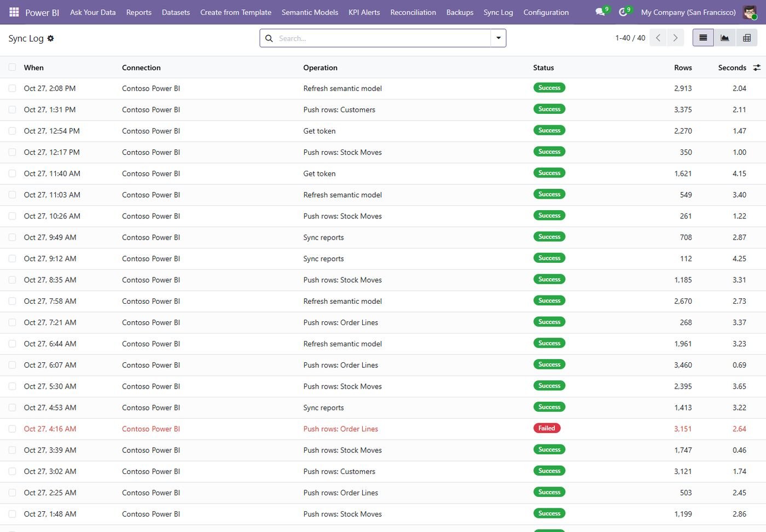Open optional columns adjust icon
Viewport: 766px width, 532px height.
tap(757, 67)
